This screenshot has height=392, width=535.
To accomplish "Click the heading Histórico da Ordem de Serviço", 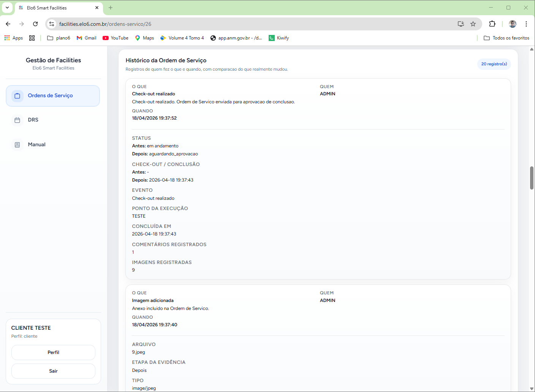I will pyautogui.click(x=166, y=60).
